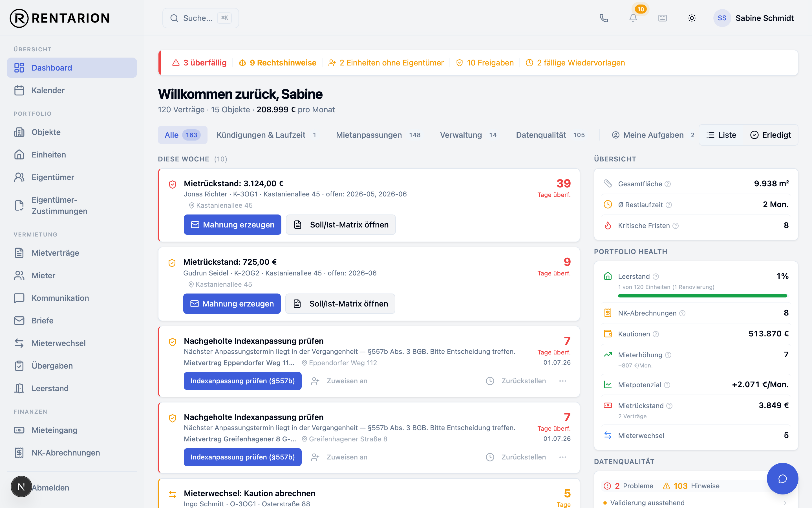
Task: Open the chat bubble button
Action: 782,478
